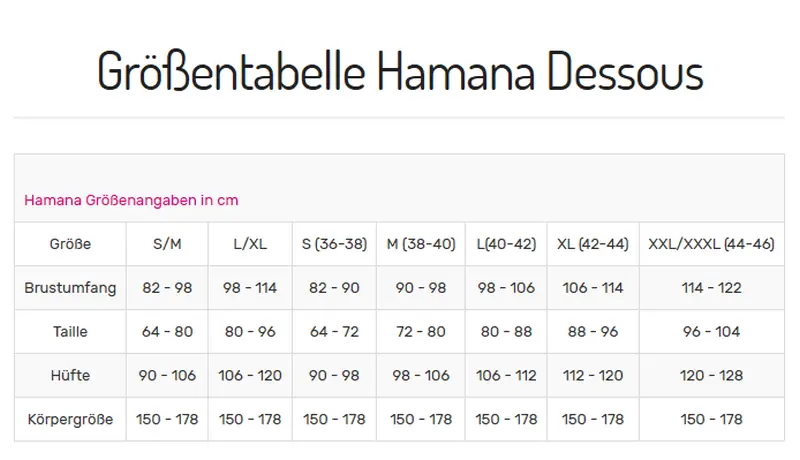This screenshot has height=460, width=800.
Task: Click the Taille row label
Action: tap(70, 332)
